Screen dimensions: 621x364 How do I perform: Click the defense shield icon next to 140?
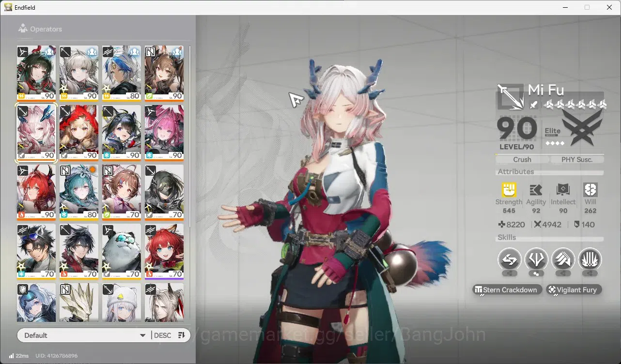coord(577,225)
